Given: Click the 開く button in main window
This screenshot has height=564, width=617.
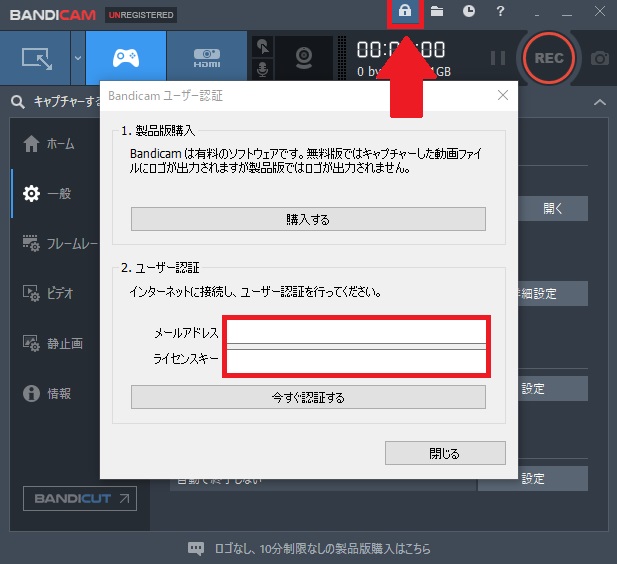Looking at the screenshot, I should point(553,208).
